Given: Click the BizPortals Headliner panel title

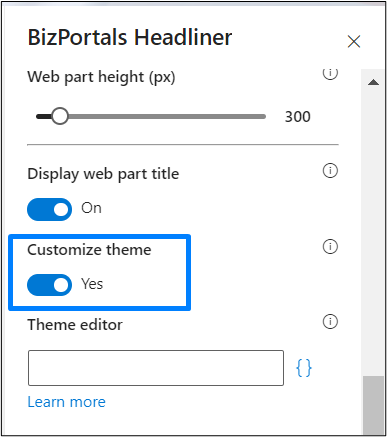Looking at the screenshot, I should pos(130,37).
